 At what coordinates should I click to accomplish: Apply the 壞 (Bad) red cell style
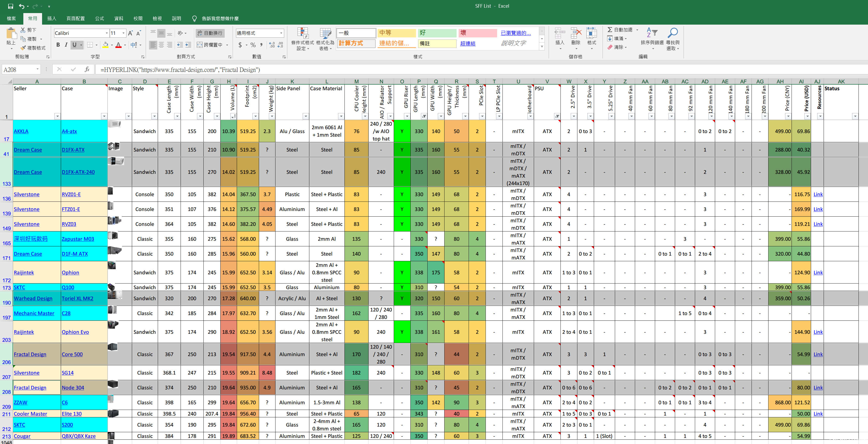coord(477,33)
